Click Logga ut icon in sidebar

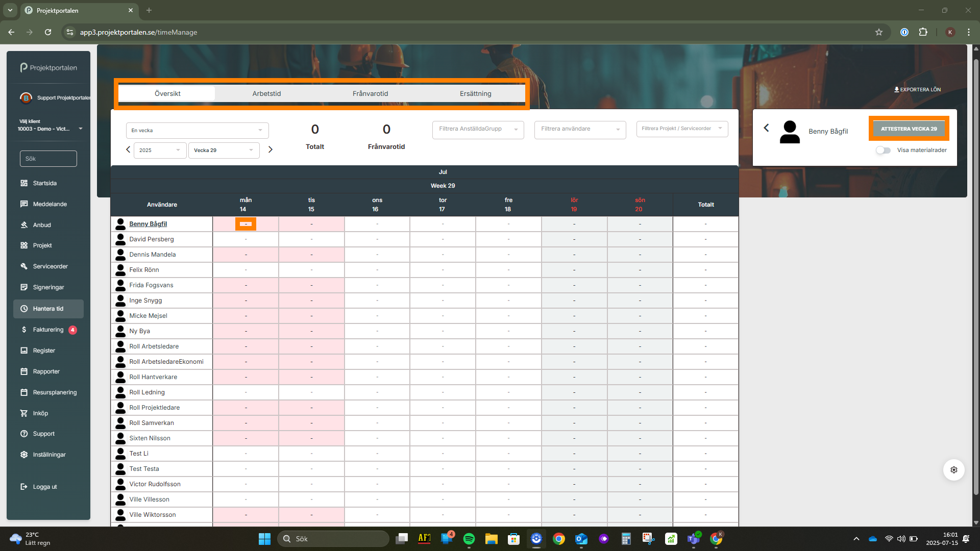(x=24, y=487)
